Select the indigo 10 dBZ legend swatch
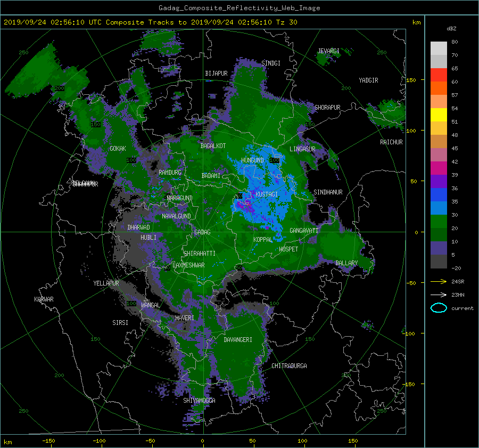The image size is (479, 448). [x=439, y=248]
